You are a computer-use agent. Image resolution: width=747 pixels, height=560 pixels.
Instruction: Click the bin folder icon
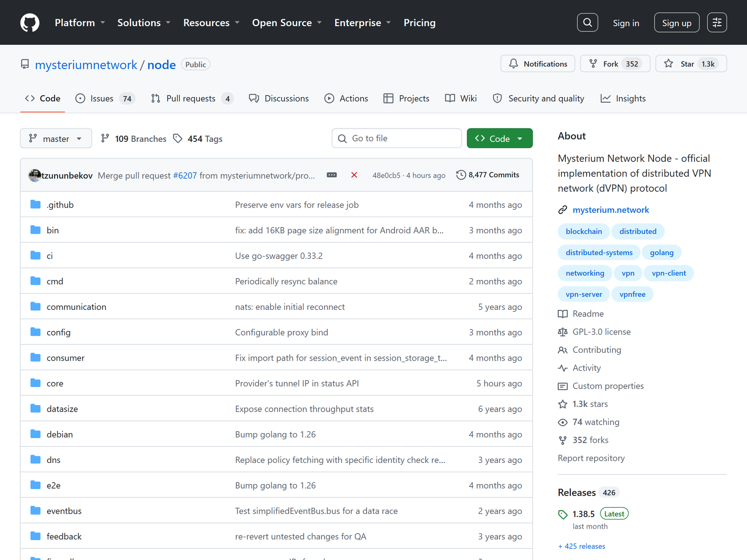(x=35, y=230)
